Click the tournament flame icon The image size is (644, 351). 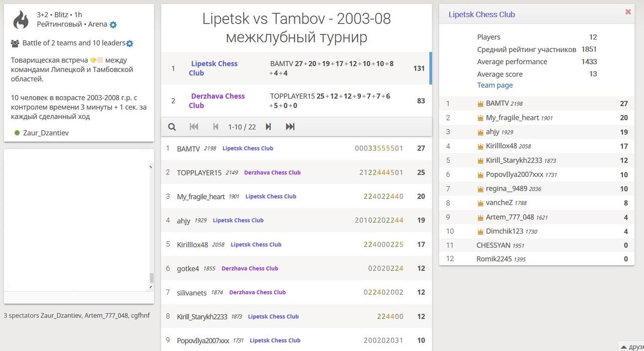[x=21, y=20]
